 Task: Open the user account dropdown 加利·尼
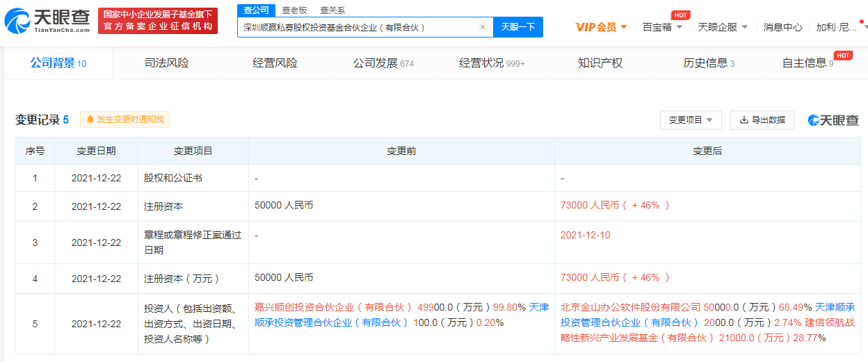click(842, 27)
